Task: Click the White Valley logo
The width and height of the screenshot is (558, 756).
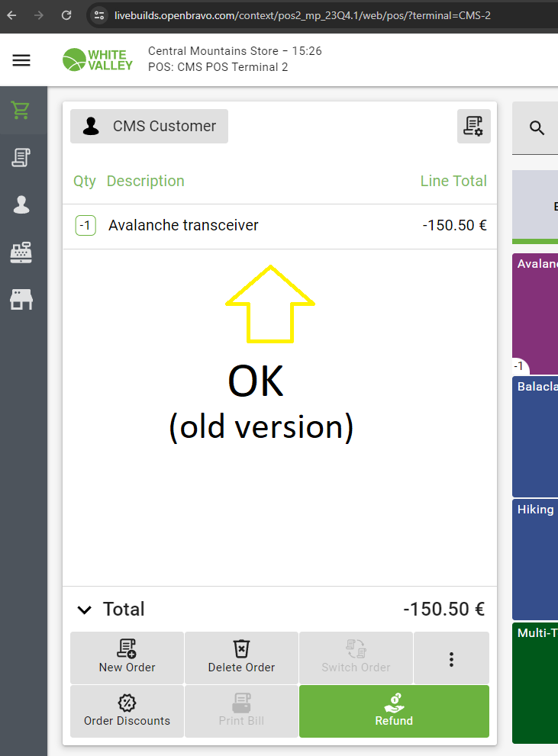Action: pyautogui.click(x=98, y=60)
